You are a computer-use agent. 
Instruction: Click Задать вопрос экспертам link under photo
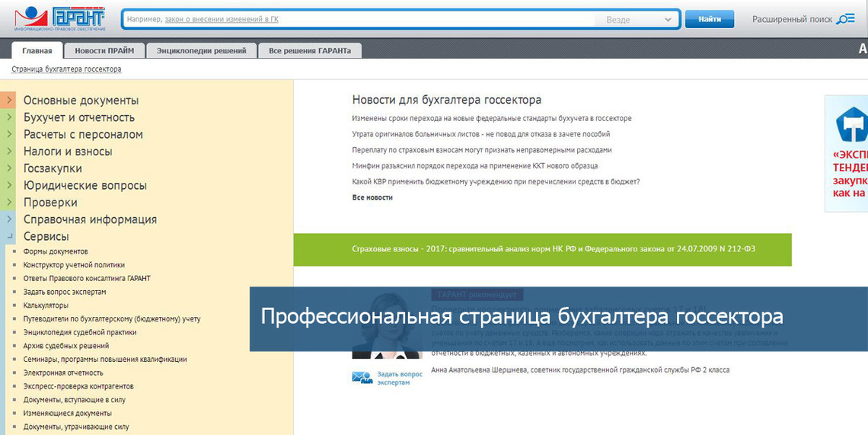pos(400,379)
